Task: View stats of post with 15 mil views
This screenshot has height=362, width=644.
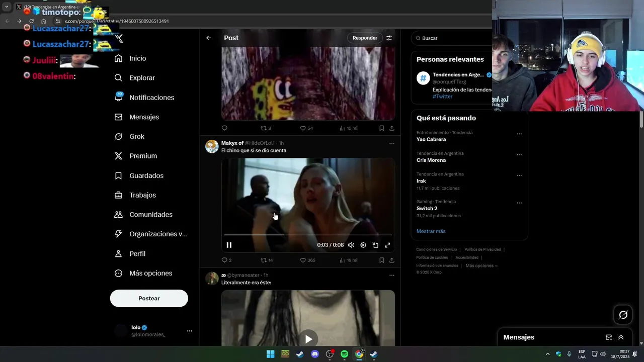Action: (349, 128)
